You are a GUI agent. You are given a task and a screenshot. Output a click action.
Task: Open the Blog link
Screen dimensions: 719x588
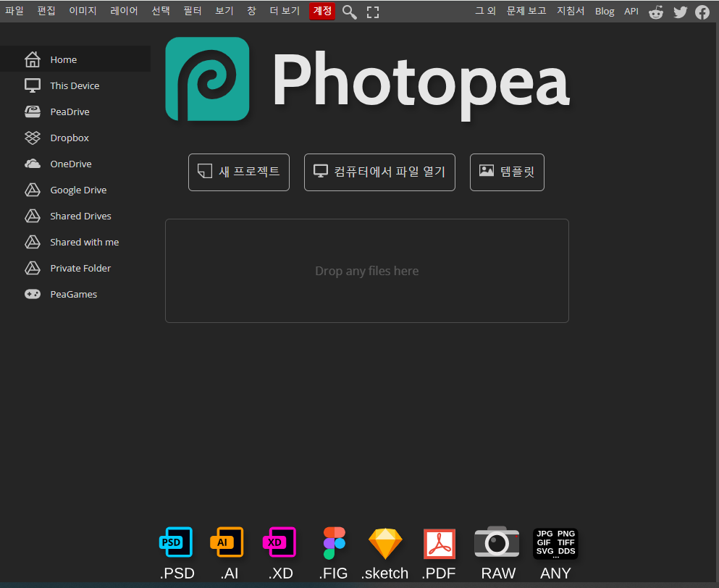[605, 12]
